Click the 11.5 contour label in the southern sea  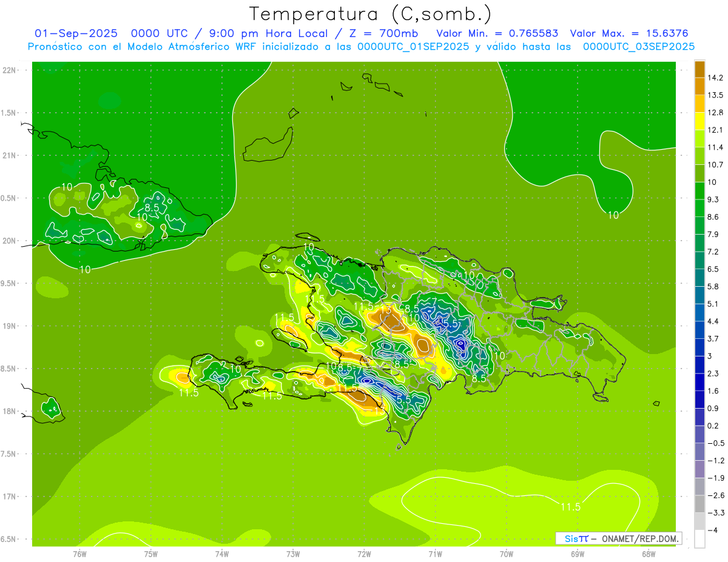pyautogui.click(x=570, y=507)
